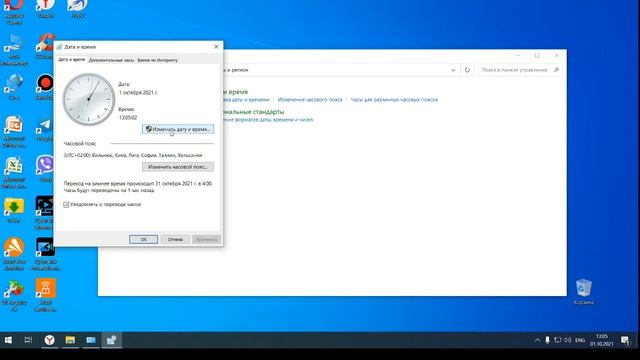This screenshot has width=640, height=360.
Task: Click the Изменить дату и время button
Action: 178,129
